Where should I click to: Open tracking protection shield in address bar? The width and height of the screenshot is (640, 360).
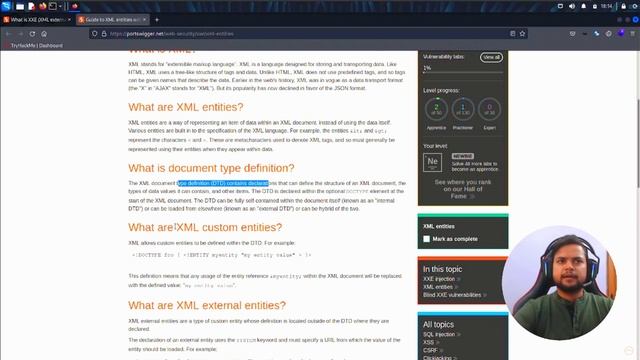[x=95, y=34]
